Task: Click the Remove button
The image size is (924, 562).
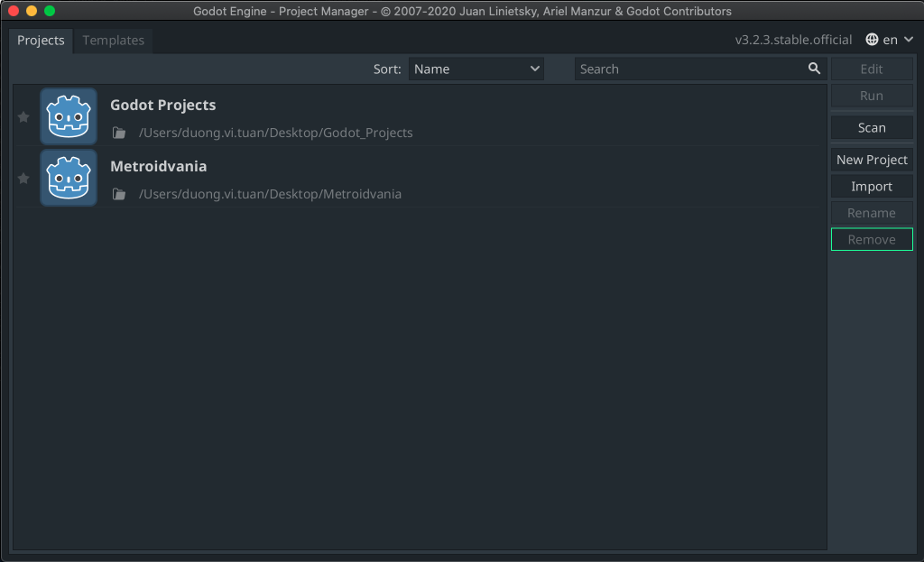Action: (x=872, y=239)
